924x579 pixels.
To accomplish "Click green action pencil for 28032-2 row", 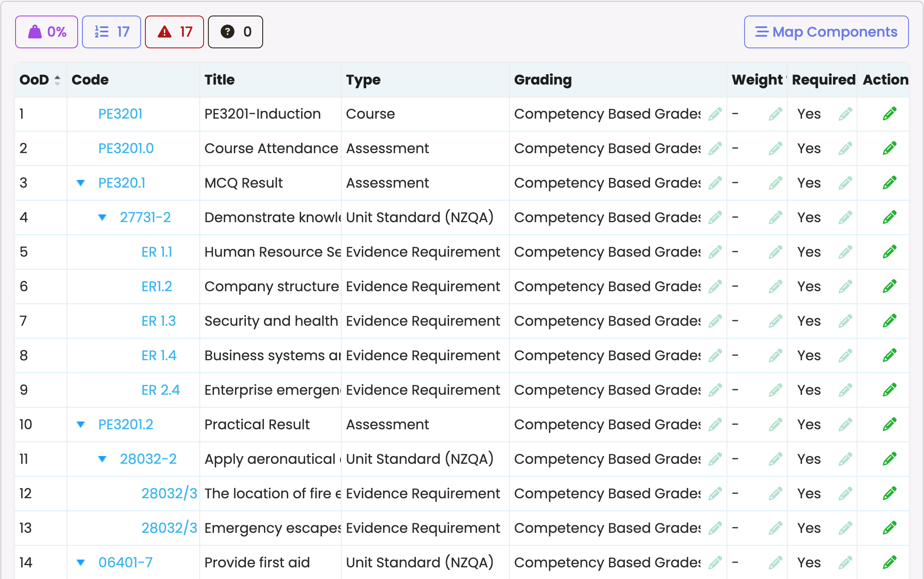I will [x=889, y=459].
